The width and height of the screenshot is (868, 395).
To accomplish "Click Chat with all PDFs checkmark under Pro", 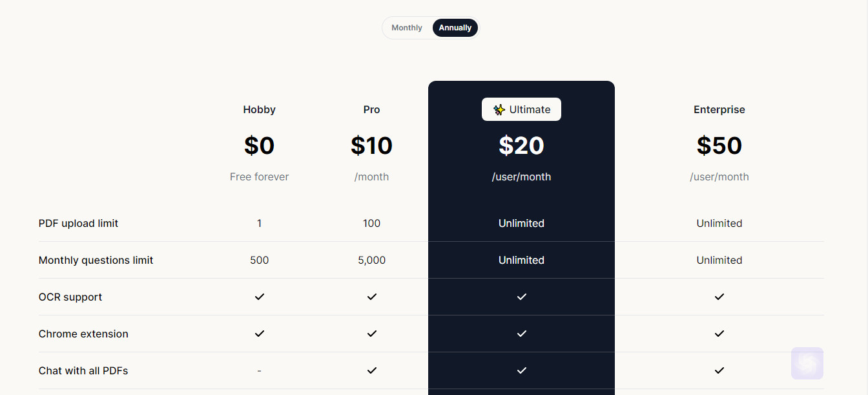I will click(x=372, y=370).
